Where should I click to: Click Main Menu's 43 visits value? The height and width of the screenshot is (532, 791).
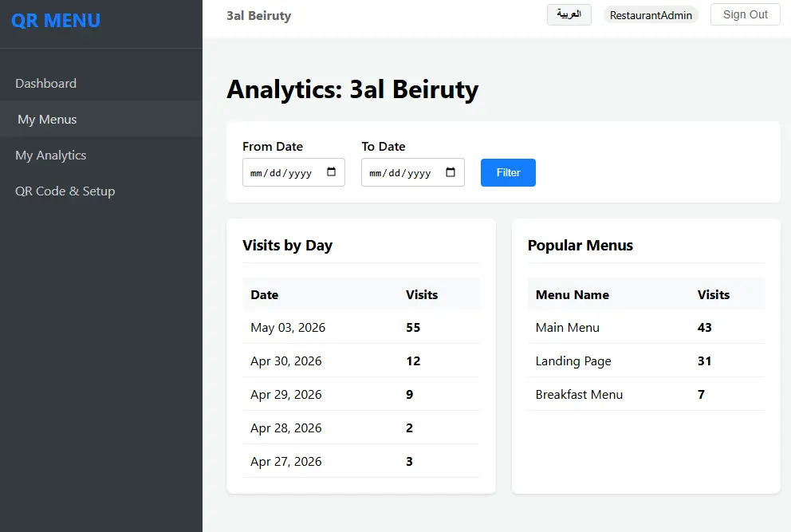pyautogui.click(x=705, y=328)
